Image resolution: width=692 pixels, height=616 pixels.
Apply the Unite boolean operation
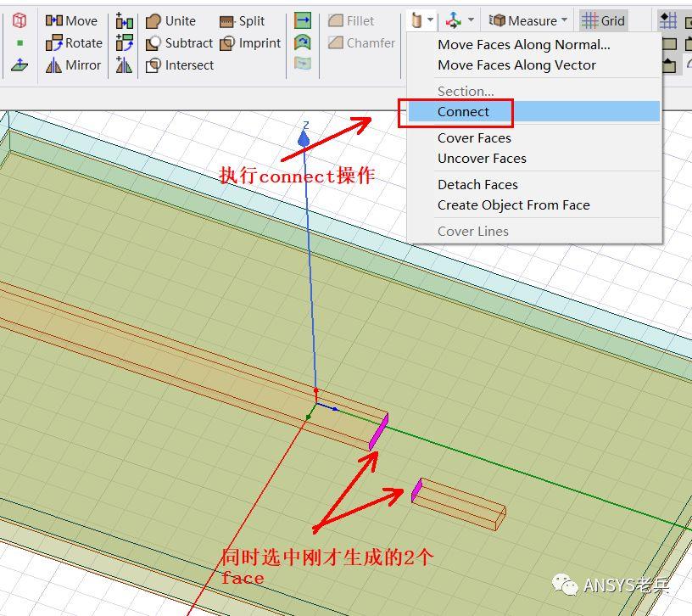170,20
